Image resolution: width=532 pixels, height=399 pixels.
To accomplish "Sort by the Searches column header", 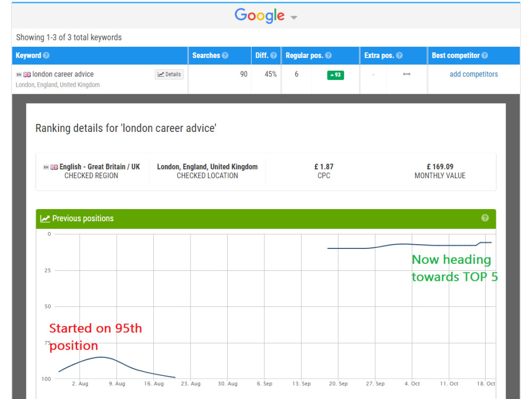I will (x=206, y=55).
